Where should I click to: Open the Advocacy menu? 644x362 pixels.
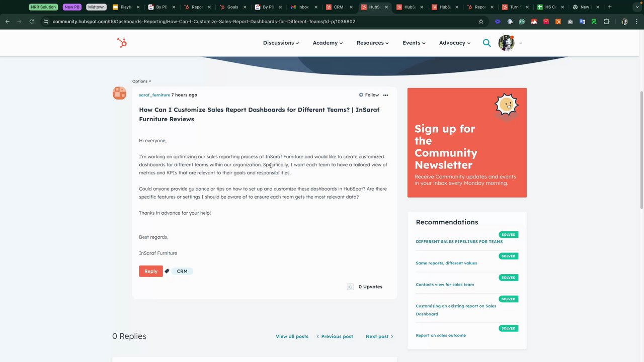(455, 43)
